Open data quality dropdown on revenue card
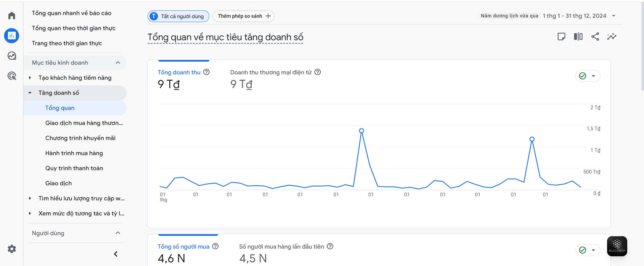The width and height of the screenshot is (644, 266). [588, 76]
